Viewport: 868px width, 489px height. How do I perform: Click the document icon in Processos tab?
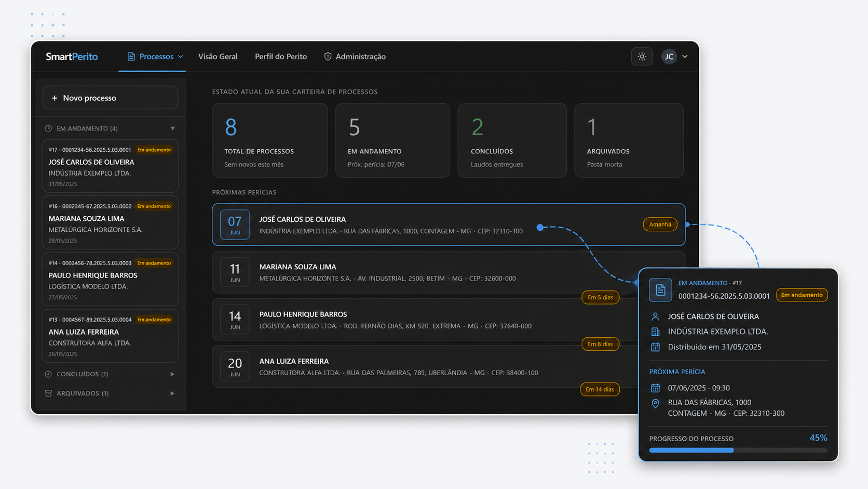pyautogui.click(x=131, y=57)
